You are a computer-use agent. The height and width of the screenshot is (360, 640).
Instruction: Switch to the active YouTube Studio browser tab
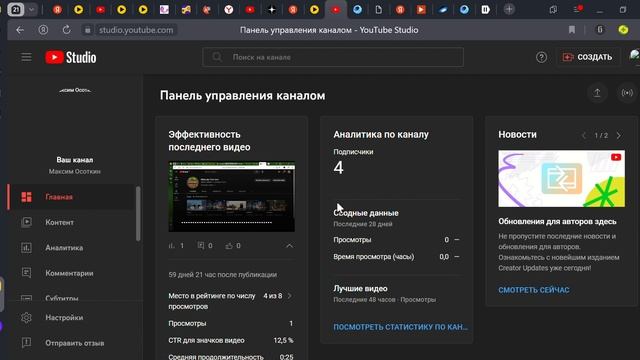(336, 9)
